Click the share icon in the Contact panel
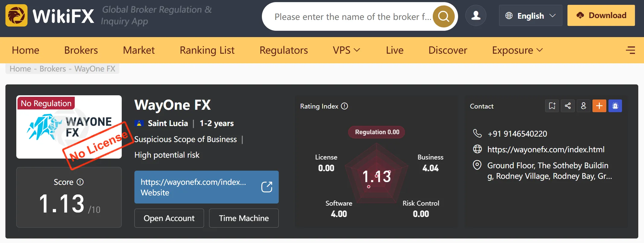This screenshot has width=644, height=243. pyautogui.click(x=568, y=106)
